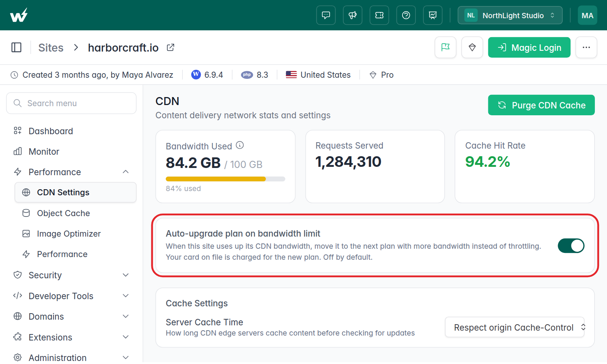Click the Pro plan label
This screenshot has width=607, height=364.
click(387, 75)
